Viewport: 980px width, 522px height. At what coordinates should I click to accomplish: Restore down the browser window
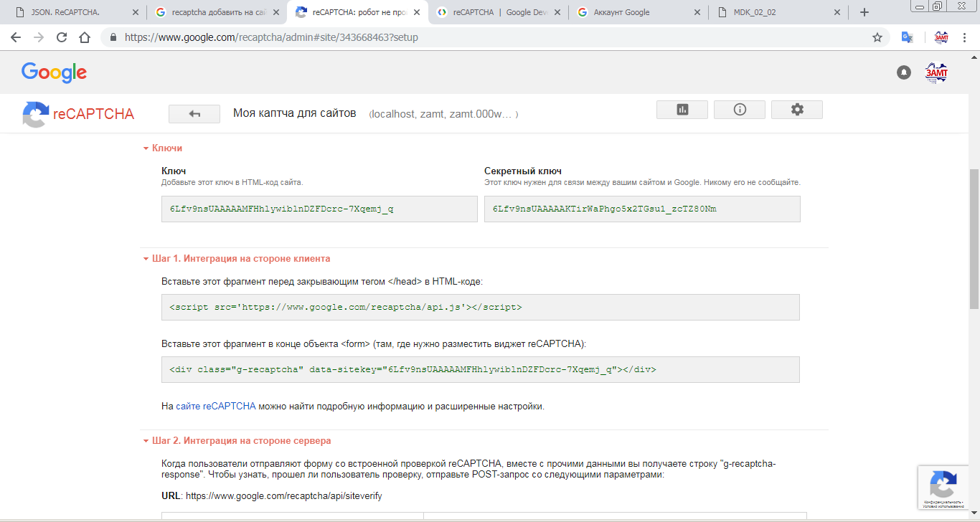click(938, 6)
